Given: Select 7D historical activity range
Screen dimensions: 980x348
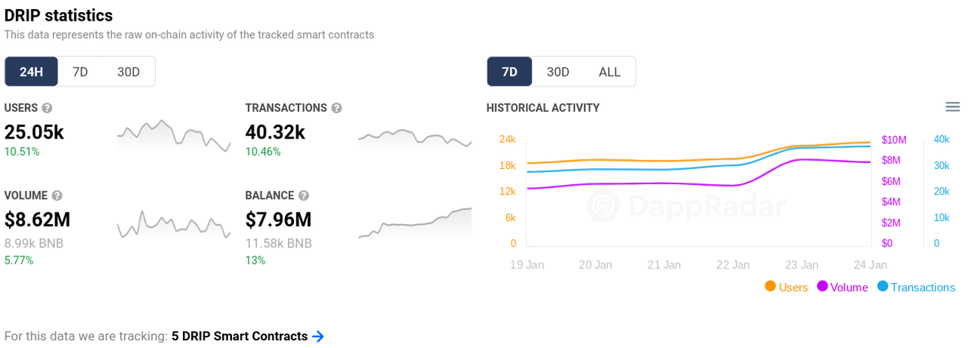Looking at the screenshot, I should [x=510, y=72].
